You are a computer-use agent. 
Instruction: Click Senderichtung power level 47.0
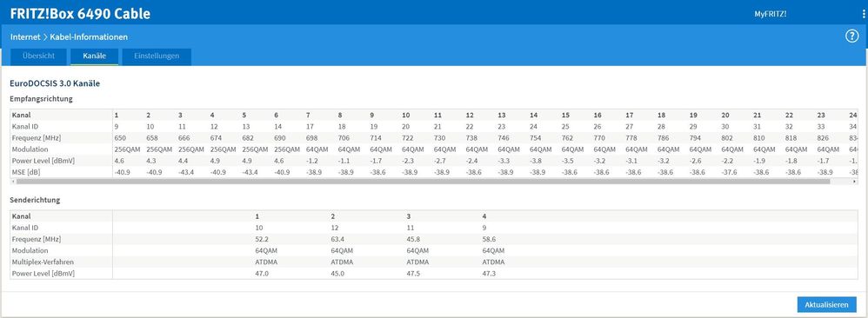262,273
